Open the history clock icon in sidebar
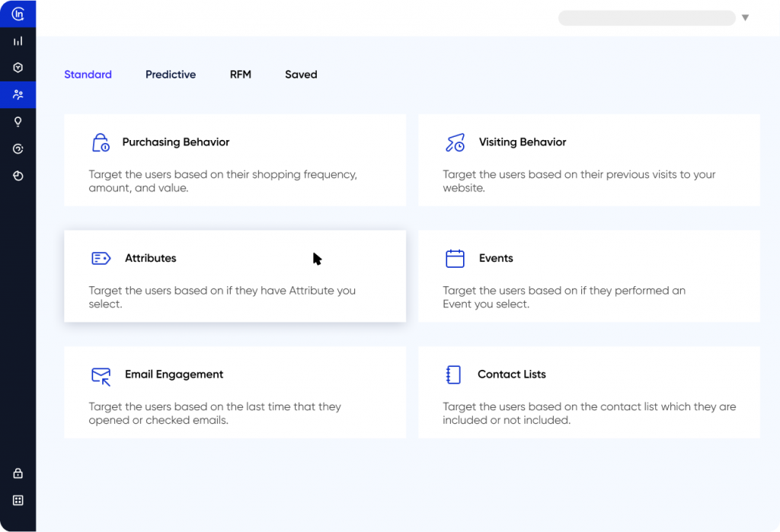 [x=18, y=176]
